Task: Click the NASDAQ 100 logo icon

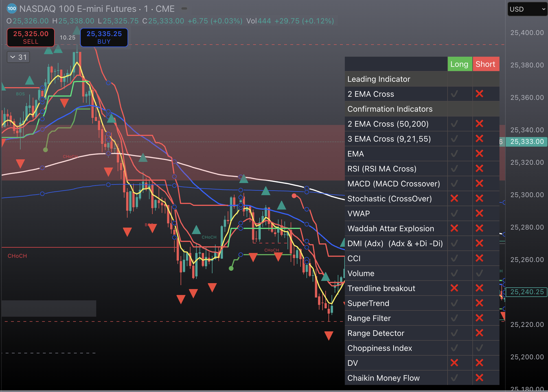Action: [x=12, y=9]
